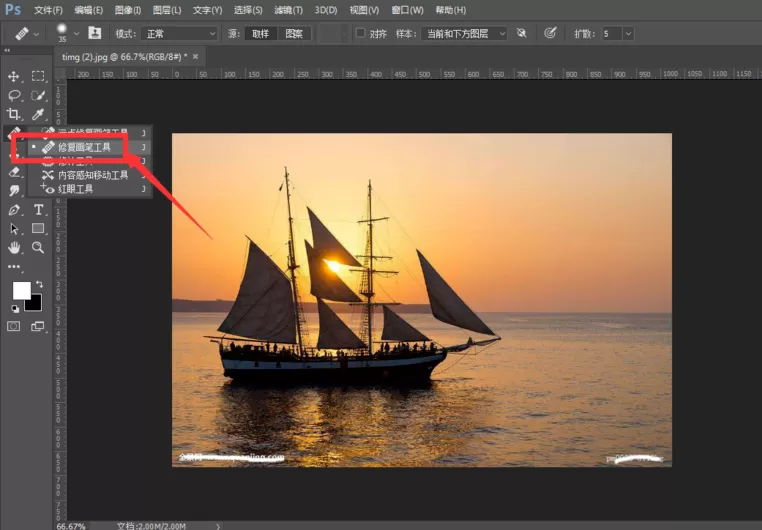Select the Rectangular Marquee tool
This screenshot has height=530, width=762.
coord(38,76)
